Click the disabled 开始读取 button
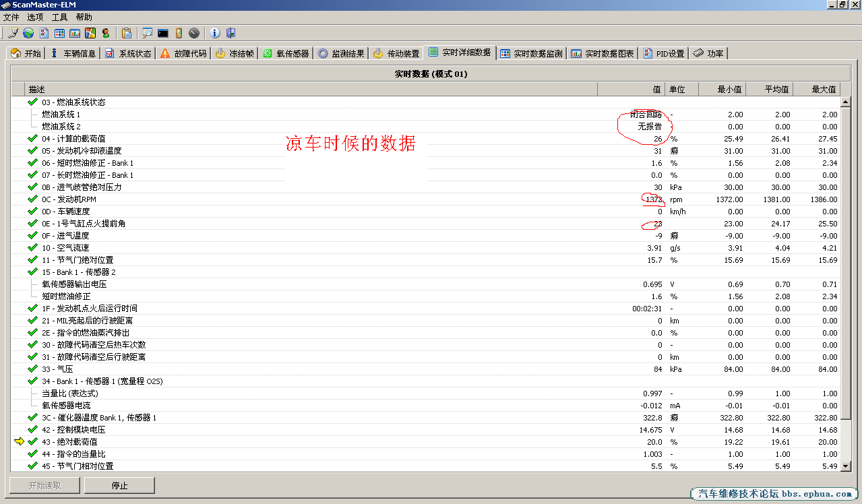The height and width of the screenshot is (504, 862). point(44,485)
